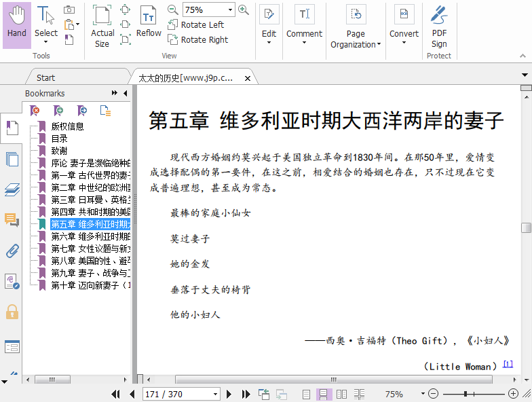Image resolution: width=532 pixels, height=402 pixels.
Task: Go to the 第六章 bookmark
Action: pos(91,236)
